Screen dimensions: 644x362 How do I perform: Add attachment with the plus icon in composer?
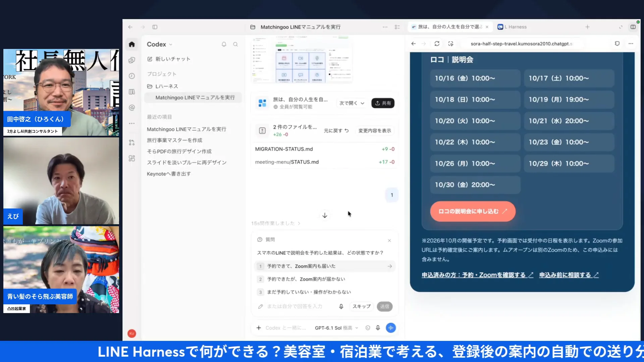[x=259, y=328]
